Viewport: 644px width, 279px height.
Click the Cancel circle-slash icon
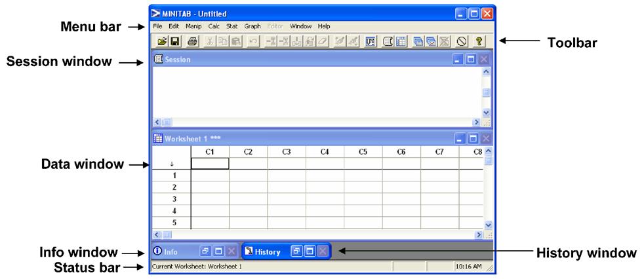(462, 41)
